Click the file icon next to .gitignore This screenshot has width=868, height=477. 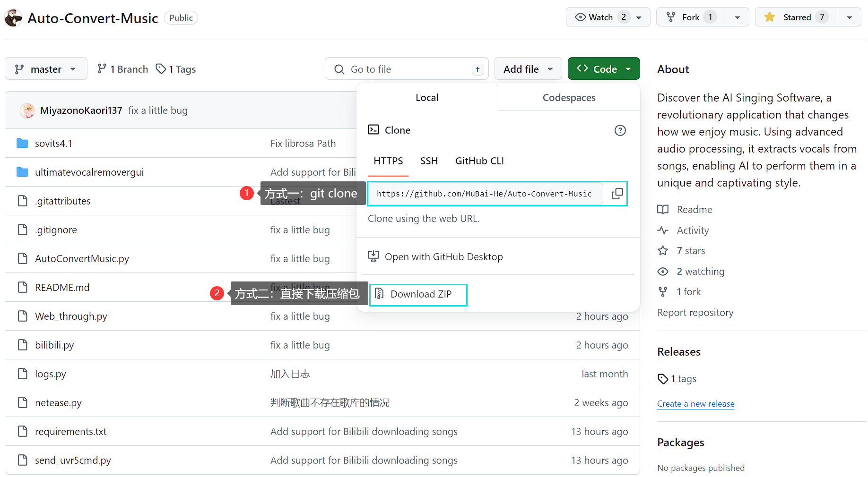22,230
